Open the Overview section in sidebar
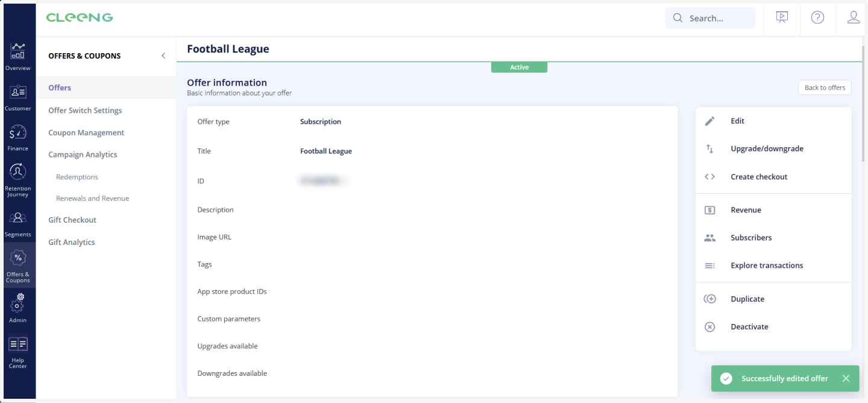 [18, 57]
